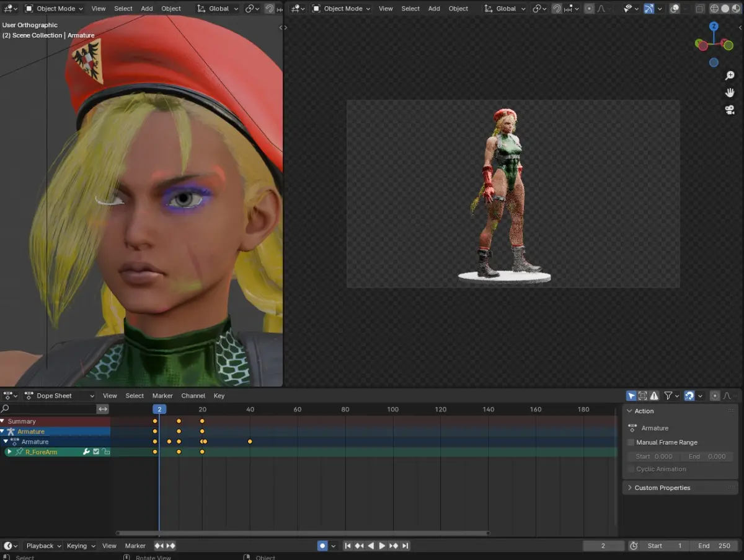Click the Z axis on navigation gizmo
The image size is (744, 560).
pyautogui.click(x=714, y=26)
